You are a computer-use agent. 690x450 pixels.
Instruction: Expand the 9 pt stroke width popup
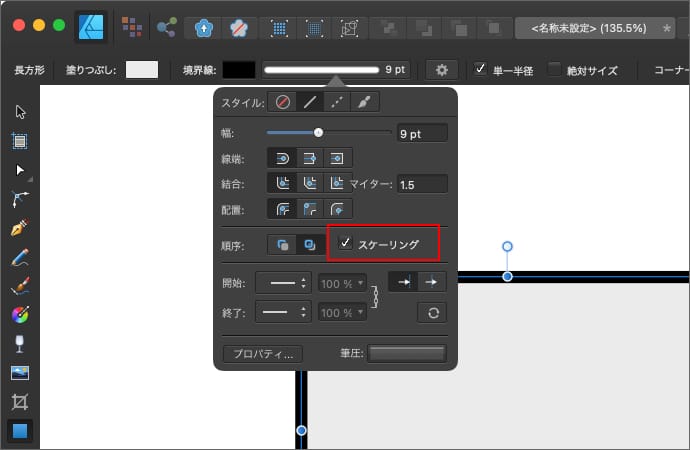[336, 70]
